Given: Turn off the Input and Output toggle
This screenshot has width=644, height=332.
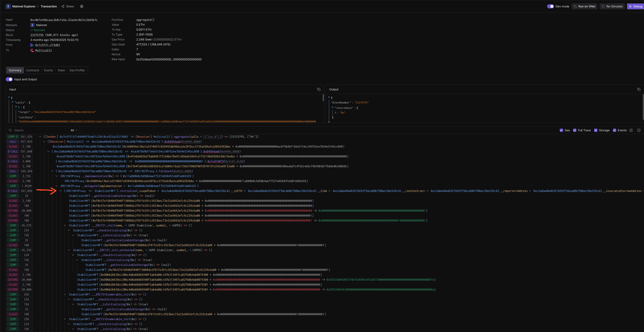Looking at the screenshot, I should tap(9, 79).
